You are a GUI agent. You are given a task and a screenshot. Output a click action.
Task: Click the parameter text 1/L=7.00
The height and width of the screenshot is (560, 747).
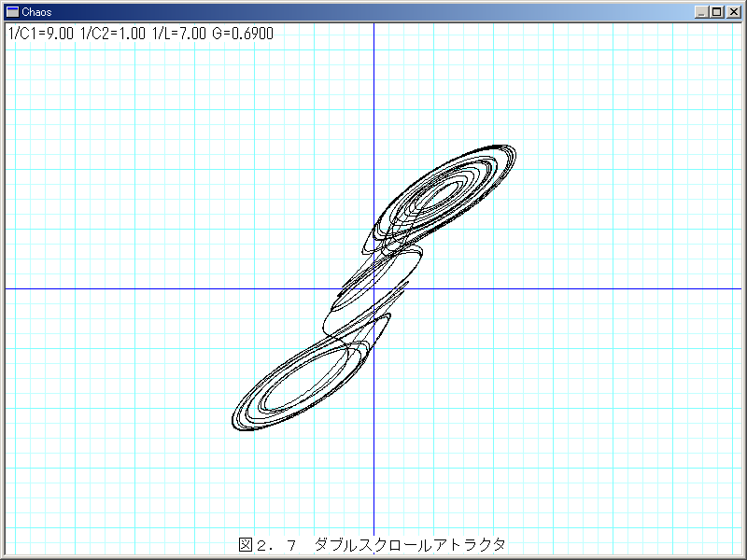[x=179, y=34]
